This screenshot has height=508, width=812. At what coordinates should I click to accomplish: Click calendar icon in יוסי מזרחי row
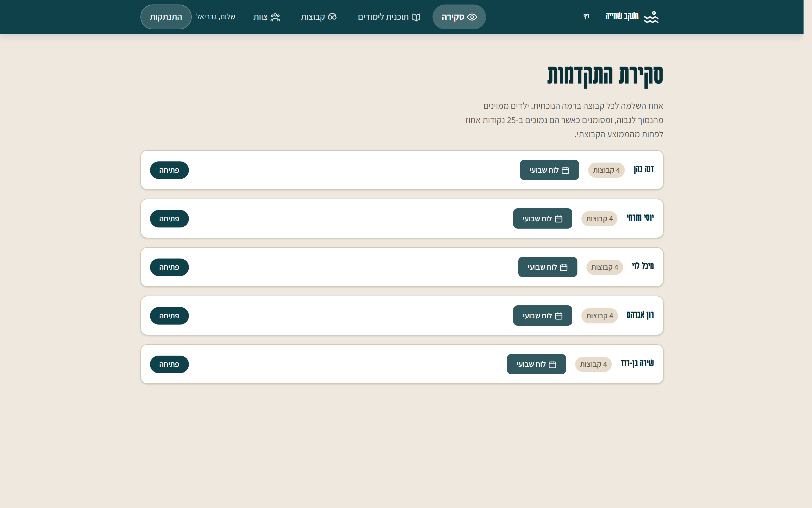[x=559, y=219]
